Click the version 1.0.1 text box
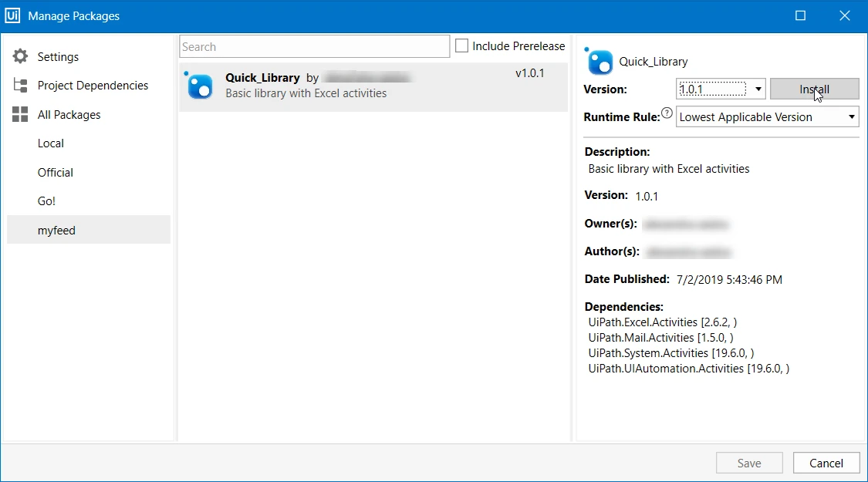 pos(712,89)
